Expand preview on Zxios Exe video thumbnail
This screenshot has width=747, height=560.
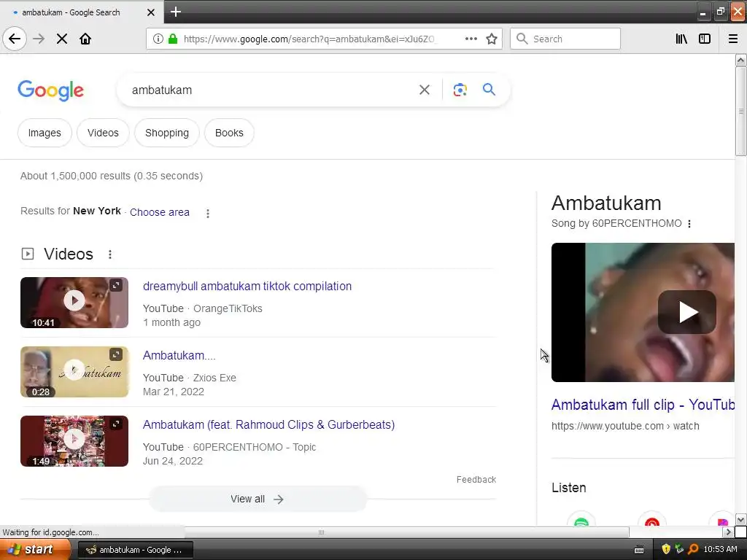pos(116,354)
